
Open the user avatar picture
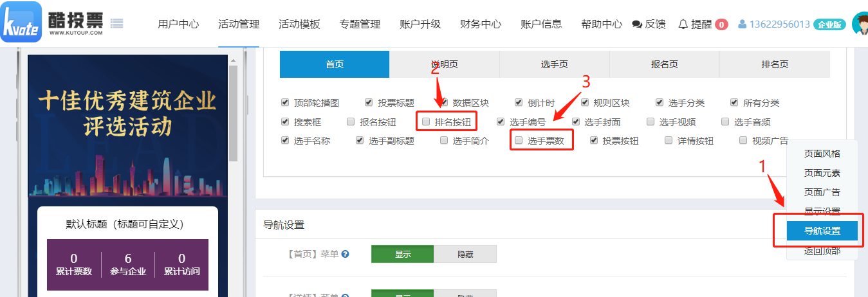point(860,24)
